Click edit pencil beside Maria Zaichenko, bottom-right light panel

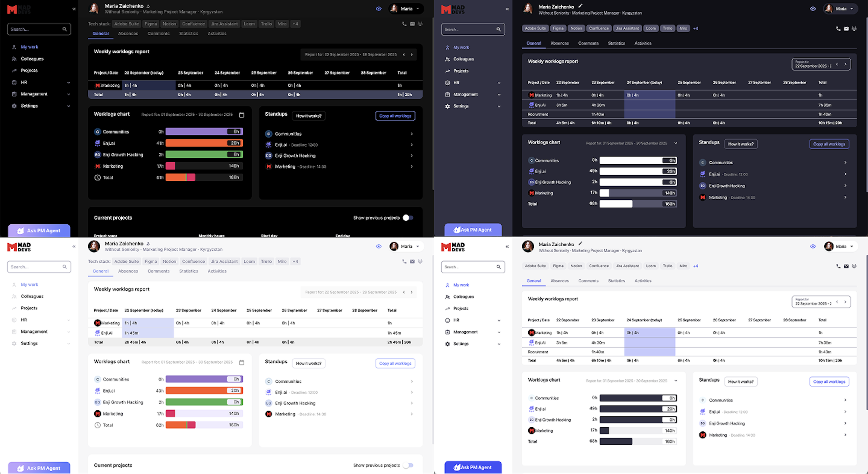point(580,244)
